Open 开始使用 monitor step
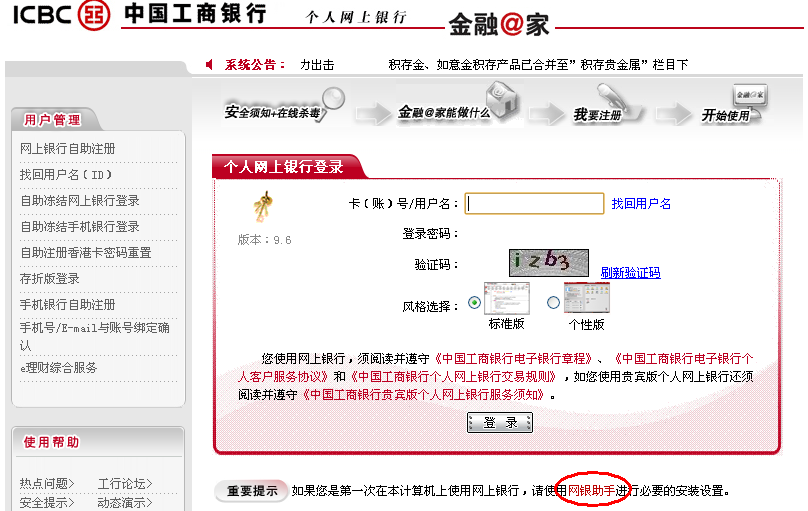 [734, 106]
